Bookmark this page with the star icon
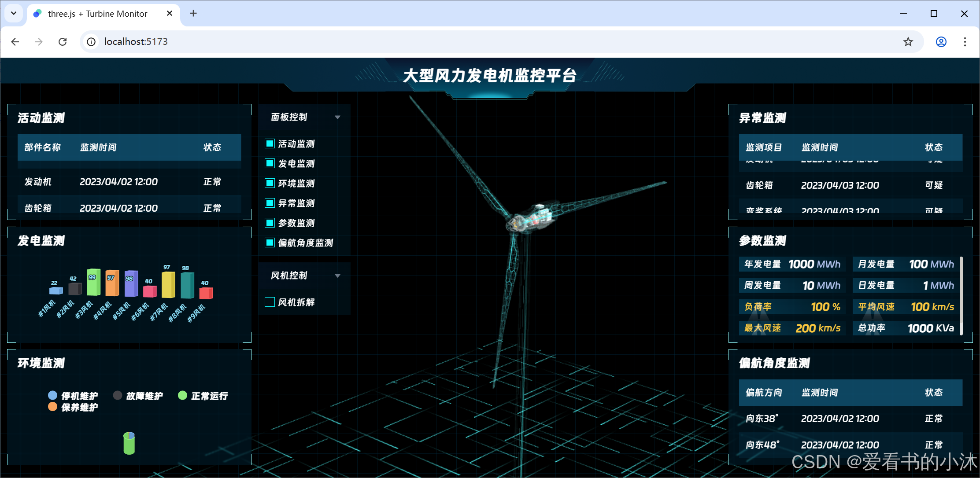 (908, 42)
